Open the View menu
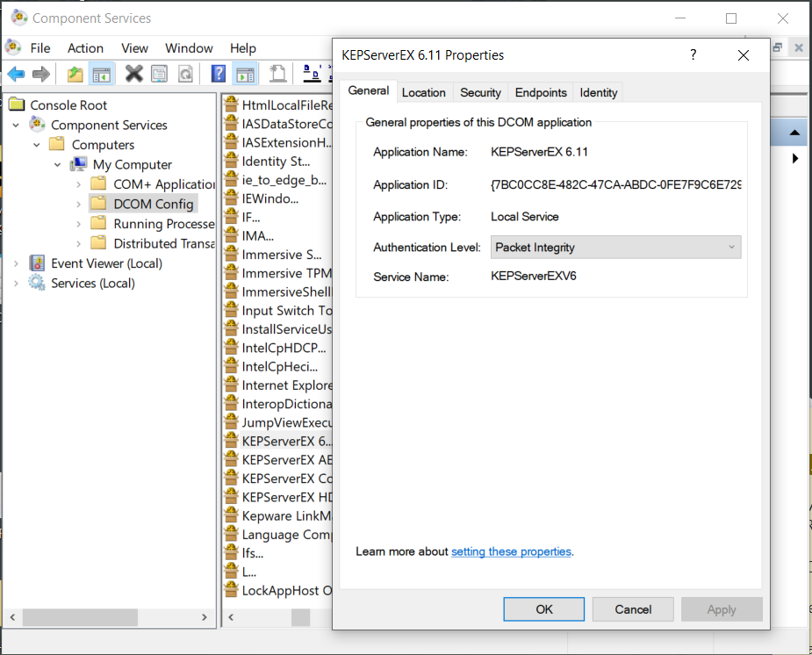The width and height of the screenshot is (812, 655). pyautogui.click(x=134, y=48)
